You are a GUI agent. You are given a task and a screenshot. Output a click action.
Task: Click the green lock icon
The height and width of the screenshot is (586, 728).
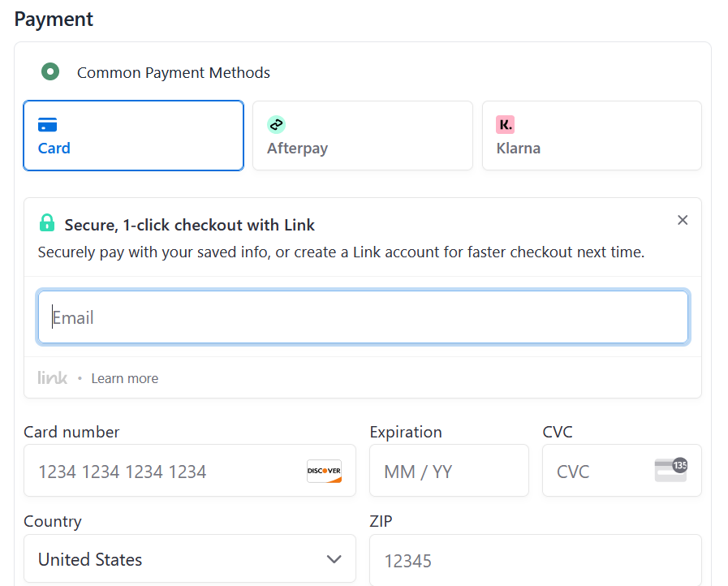(x=46, y=222)
